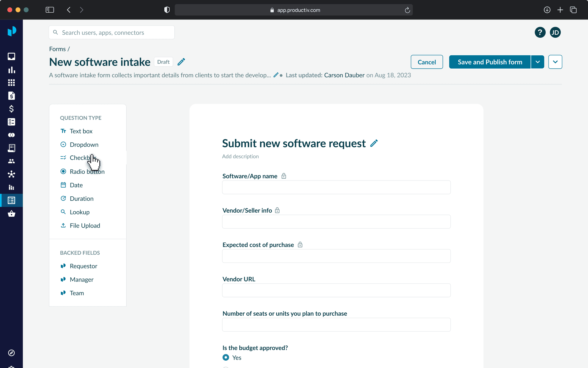This screenshot has width=588, height=368.
Task: Click 'Add description' under form heading
Action: (x=240, y=156)
